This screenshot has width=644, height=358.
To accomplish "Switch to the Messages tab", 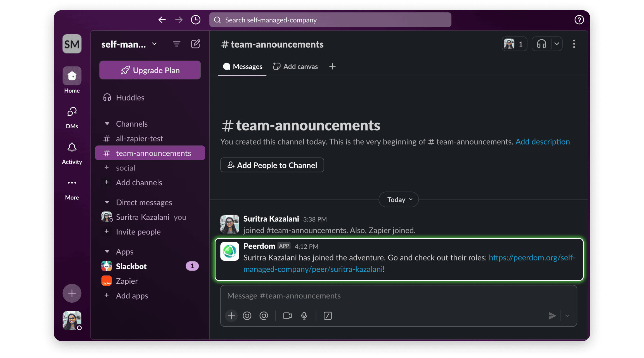I will 242,67.
